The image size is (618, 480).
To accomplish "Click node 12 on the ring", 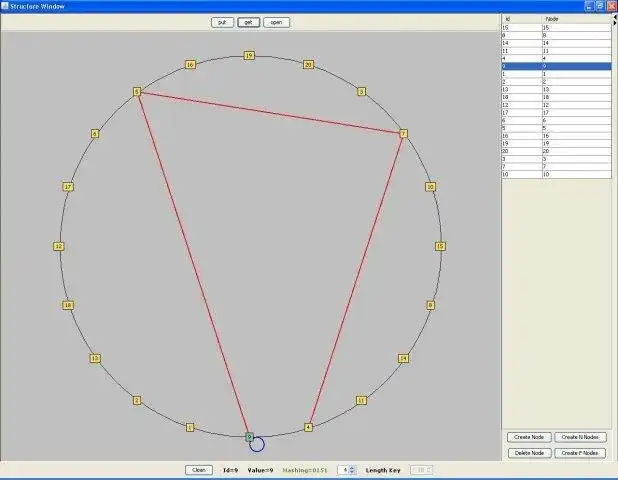I will coord(59,246).
